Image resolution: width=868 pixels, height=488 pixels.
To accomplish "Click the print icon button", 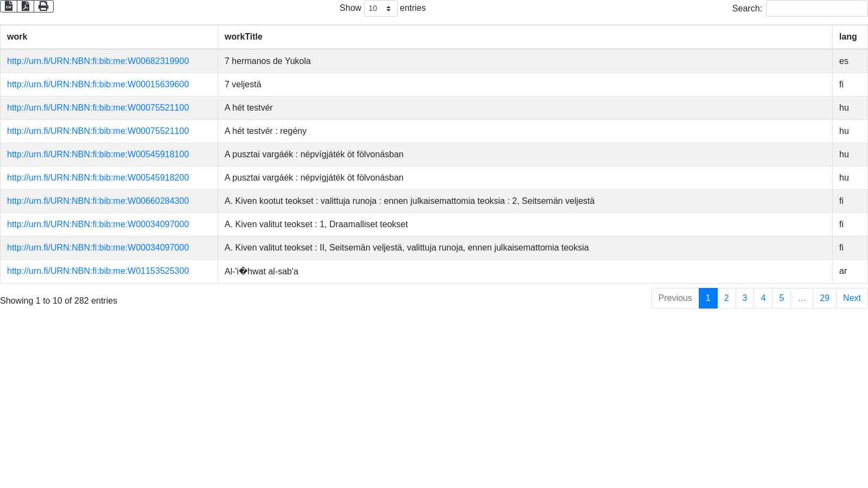I will 43,6.
